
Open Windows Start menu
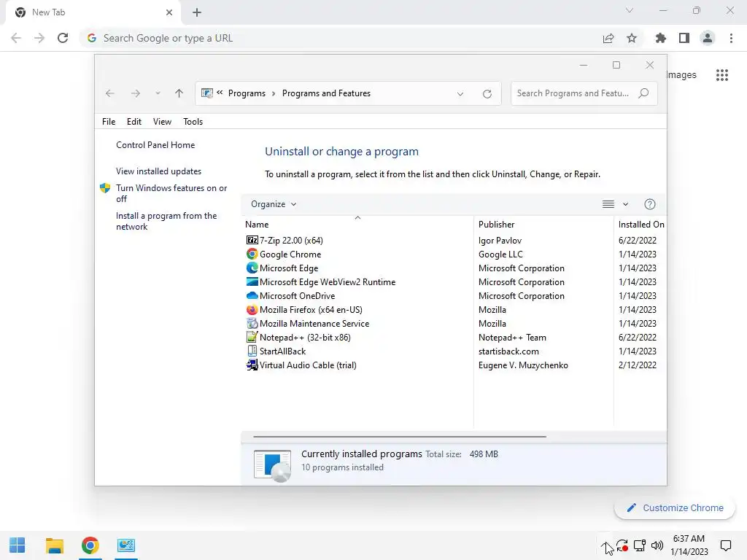click(x=18, y=545)
